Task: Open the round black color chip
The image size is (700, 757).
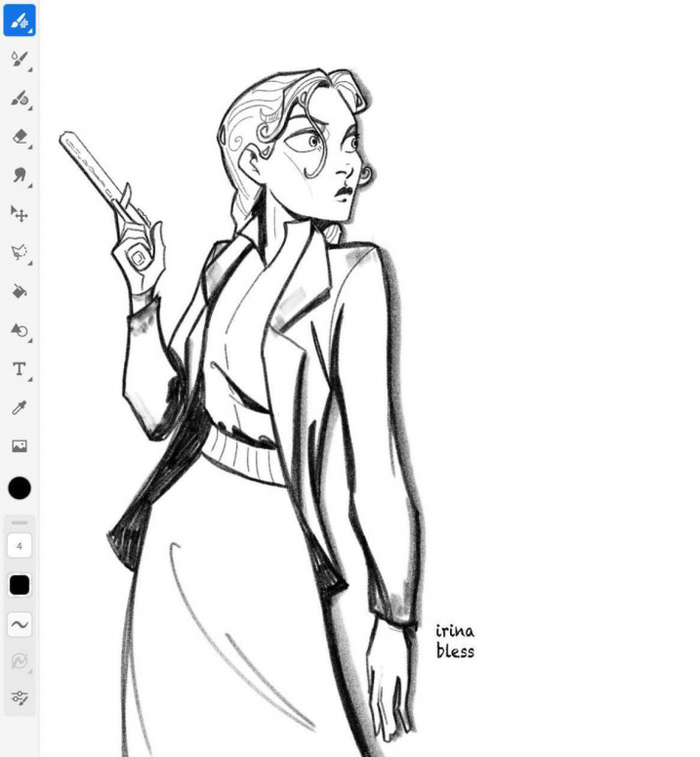Action: (20, 488)
